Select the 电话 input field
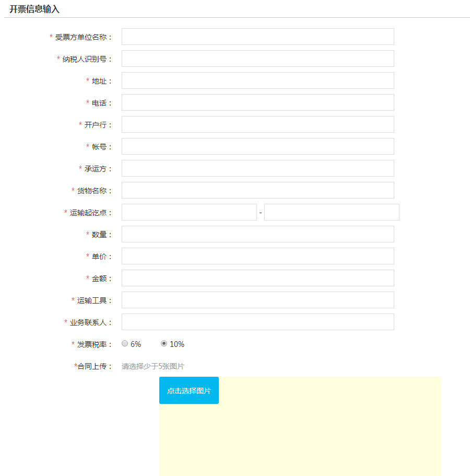The height and width of the screenshot is (476, 470). pos(258,102)
